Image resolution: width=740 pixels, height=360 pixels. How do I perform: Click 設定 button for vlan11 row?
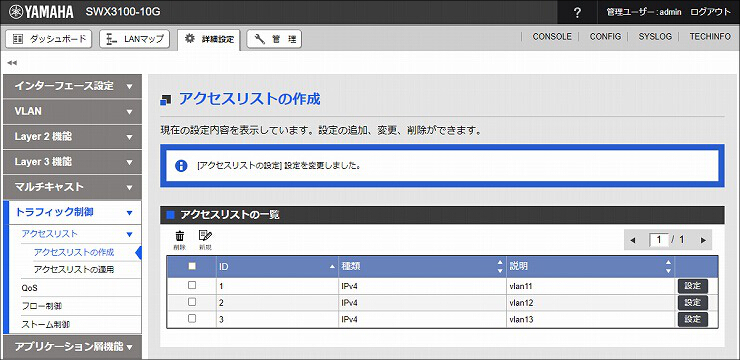coord(693,286)
